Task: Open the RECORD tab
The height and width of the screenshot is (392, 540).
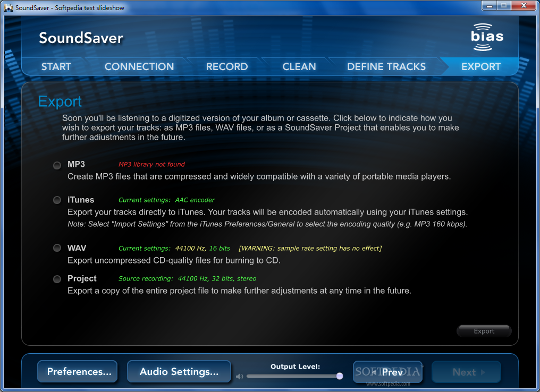Action: coord(227,66)
